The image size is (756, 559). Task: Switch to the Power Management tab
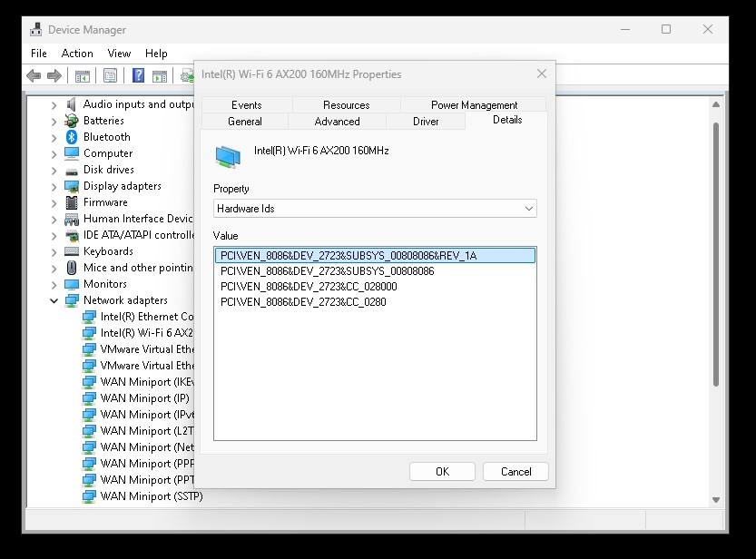click(x=474, y=105)
